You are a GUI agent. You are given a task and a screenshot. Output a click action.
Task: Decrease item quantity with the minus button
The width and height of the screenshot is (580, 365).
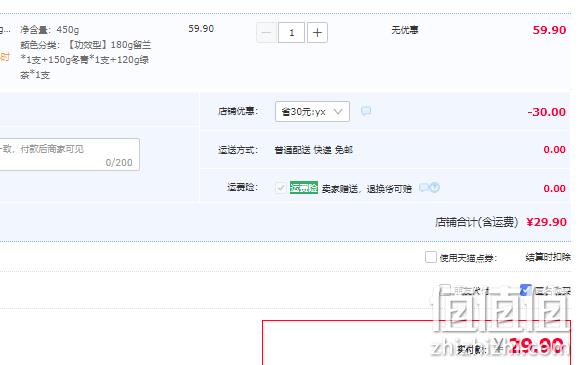pos(266,33)
